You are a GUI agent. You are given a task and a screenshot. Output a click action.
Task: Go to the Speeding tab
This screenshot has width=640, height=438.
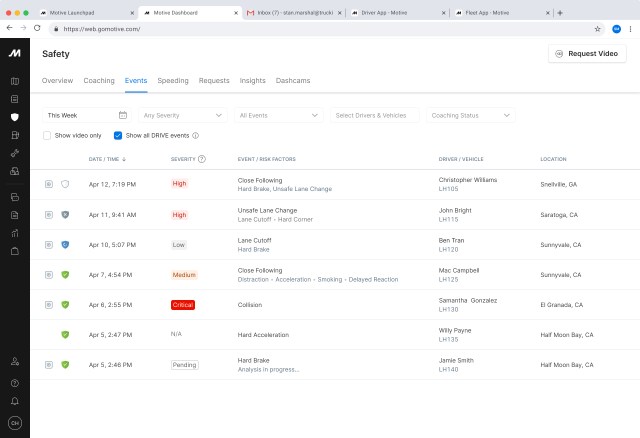tap(173, 80)
